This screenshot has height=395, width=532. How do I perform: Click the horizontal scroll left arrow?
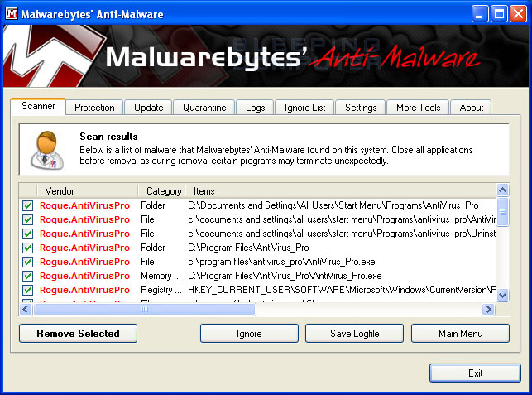tap(26, 309)
